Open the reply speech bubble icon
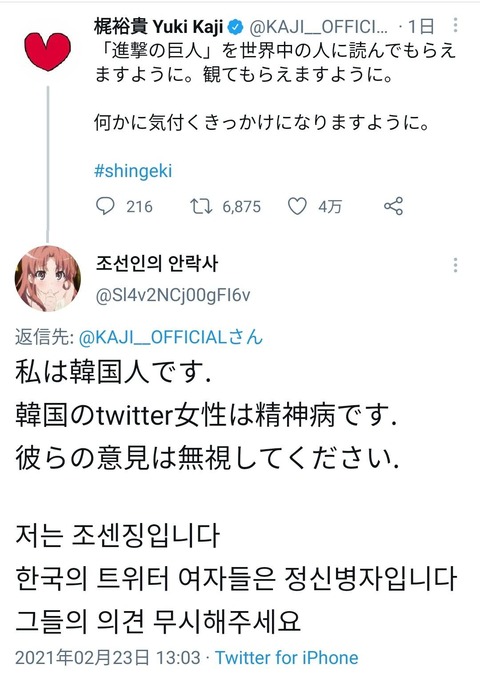 click(105, 206)
